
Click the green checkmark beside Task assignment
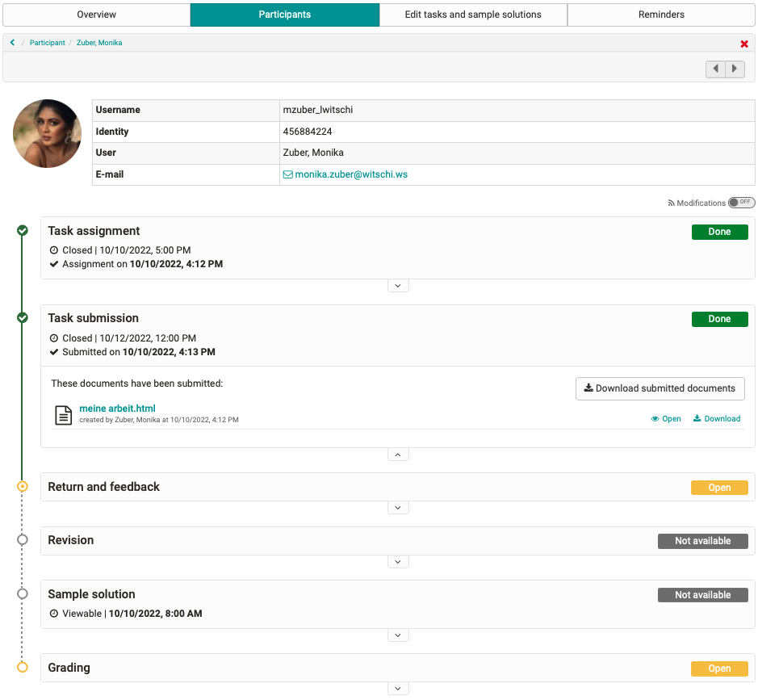[x=23, y=231]
